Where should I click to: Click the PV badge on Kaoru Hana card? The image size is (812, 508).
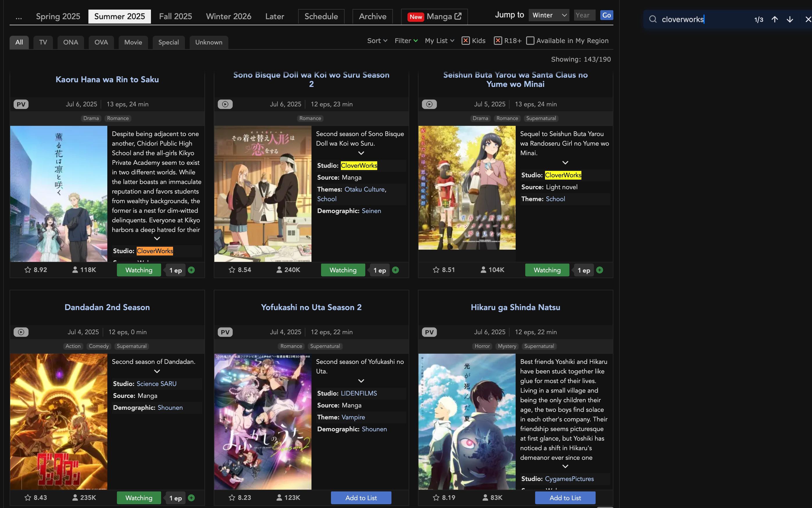pos(21,104)
